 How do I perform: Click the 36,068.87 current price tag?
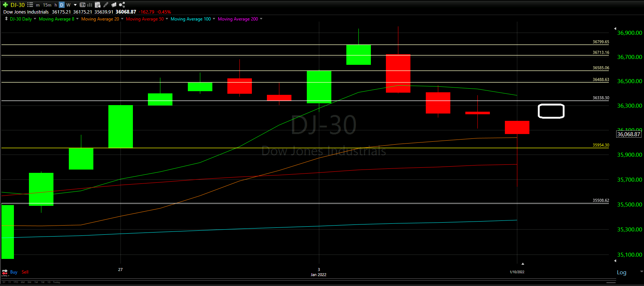[x=629, y=134]
